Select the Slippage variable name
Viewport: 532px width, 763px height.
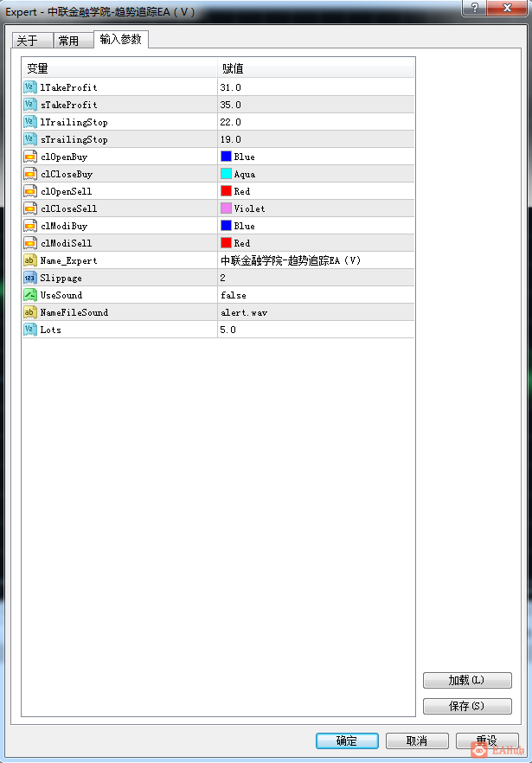61,278
